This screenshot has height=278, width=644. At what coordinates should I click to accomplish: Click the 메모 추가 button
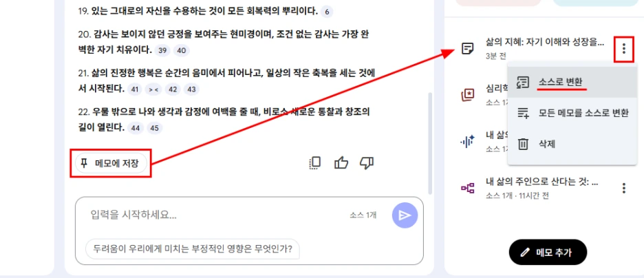(x=548, y=252)
